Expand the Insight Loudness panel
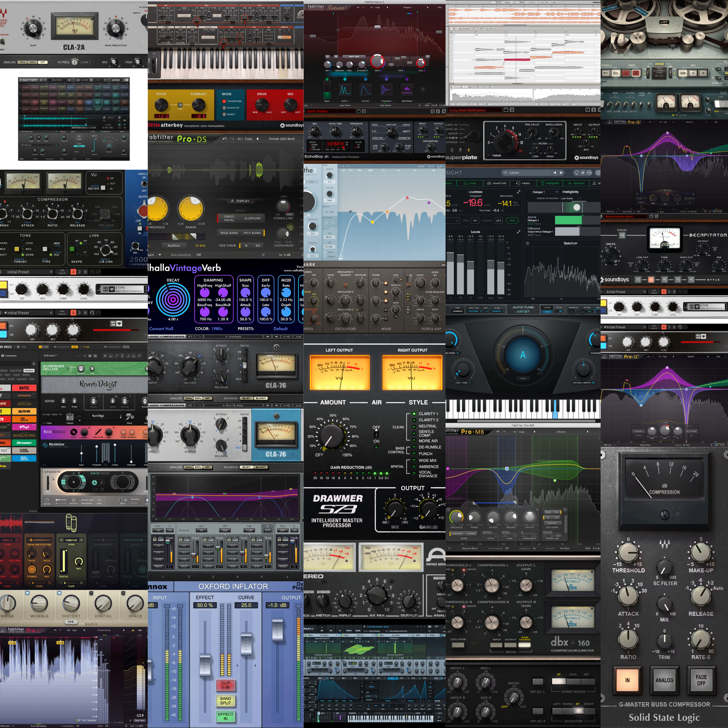The height and width of the screenshot is (728, 728). point(518,191)
